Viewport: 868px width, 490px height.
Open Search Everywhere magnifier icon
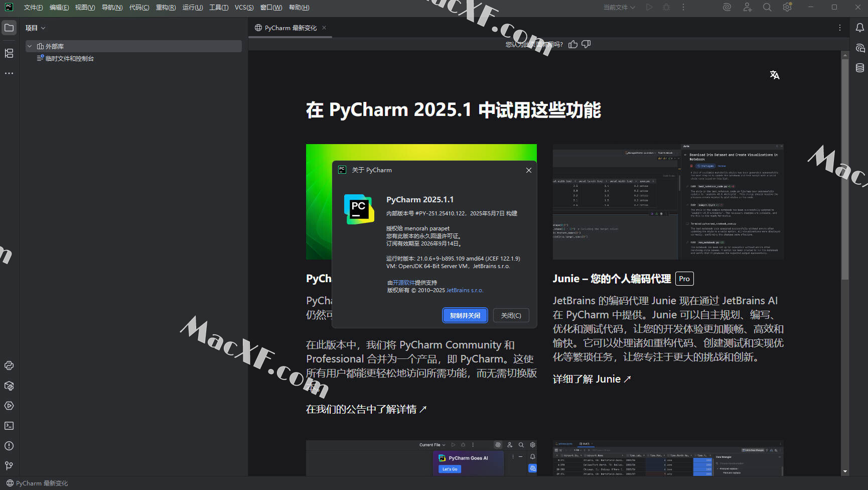(x=767, y=7)
